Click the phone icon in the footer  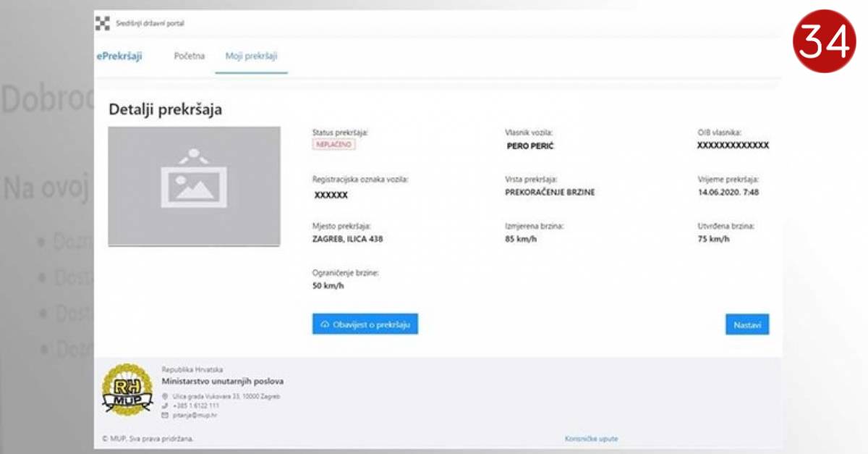[x=165, y=405]
